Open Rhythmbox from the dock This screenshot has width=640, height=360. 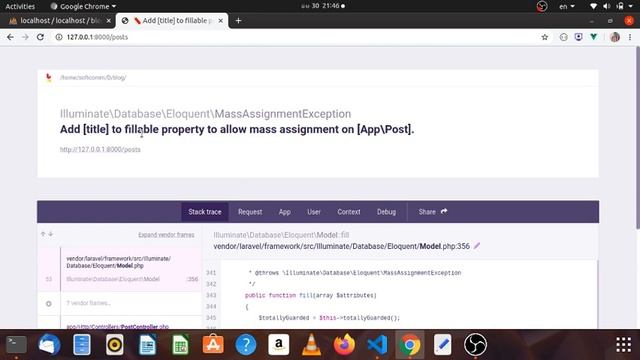[115, 344]
